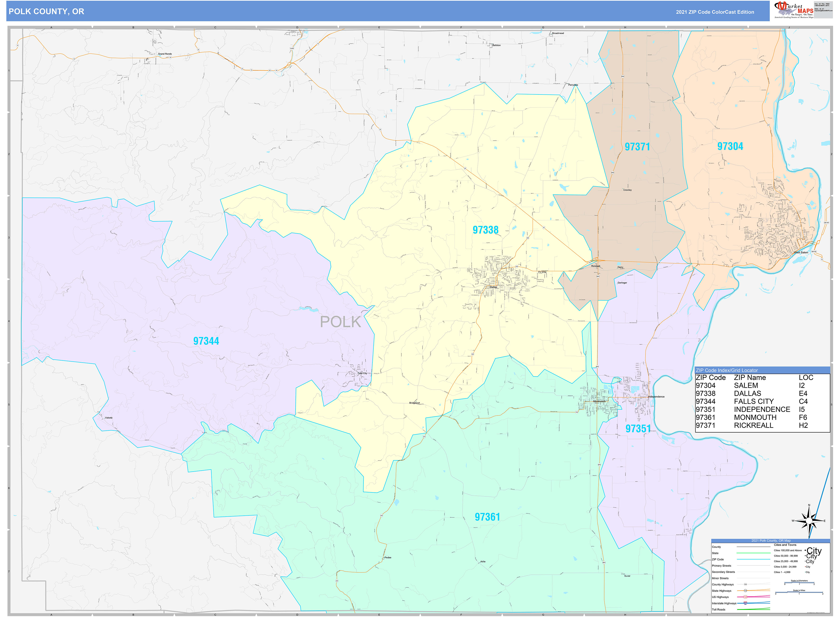Screen dimensions: 840x617
Task: Click INDEPENDENCE in the ZIP index table
Action: pyautogui.click(x=762, y=410)
